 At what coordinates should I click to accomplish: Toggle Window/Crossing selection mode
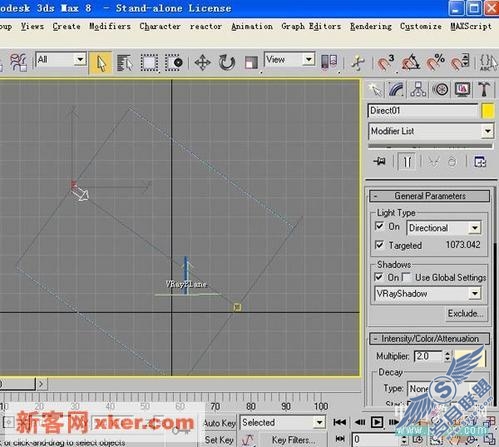point(174,63)
